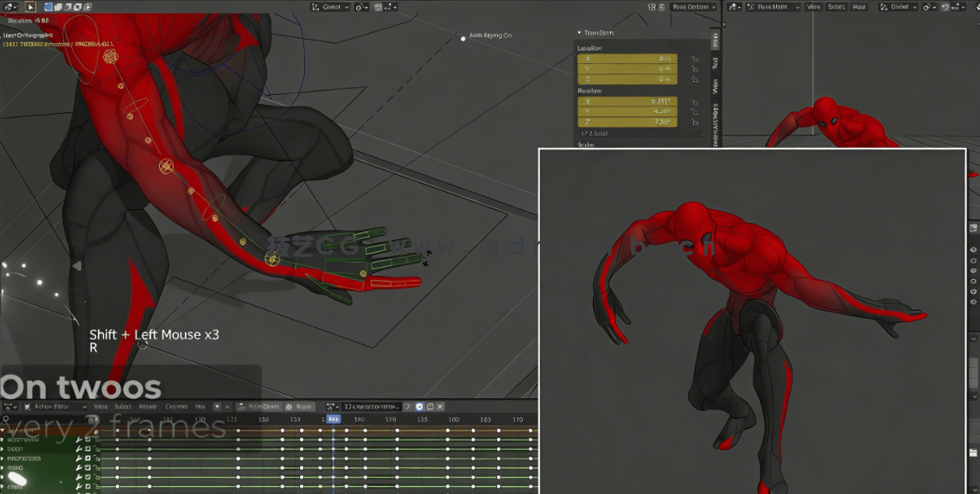Image resolution: width=980 pixels, height=494 pixels.
Task: Click the Location Y field
Action: click(x=627, y=69)
